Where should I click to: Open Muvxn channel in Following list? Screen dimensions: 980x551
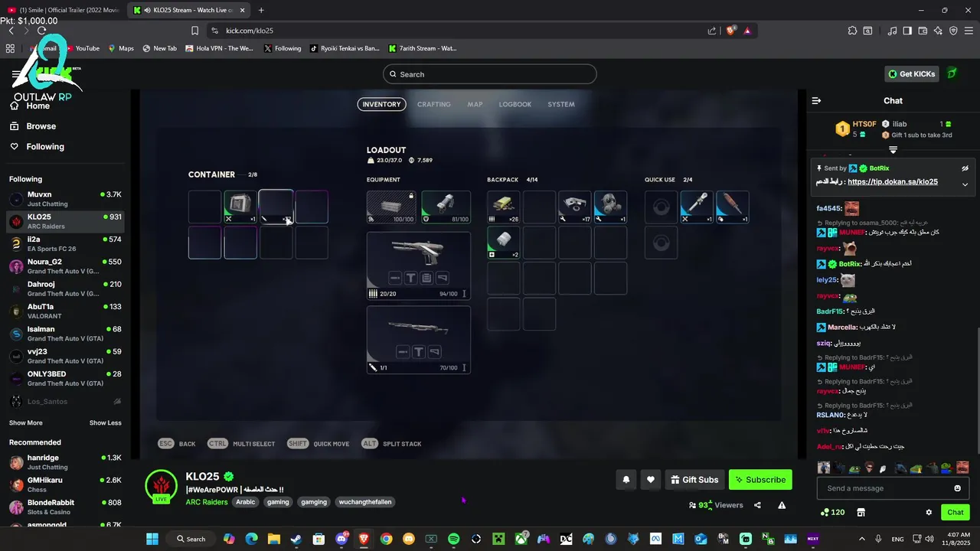coord(65,199)
